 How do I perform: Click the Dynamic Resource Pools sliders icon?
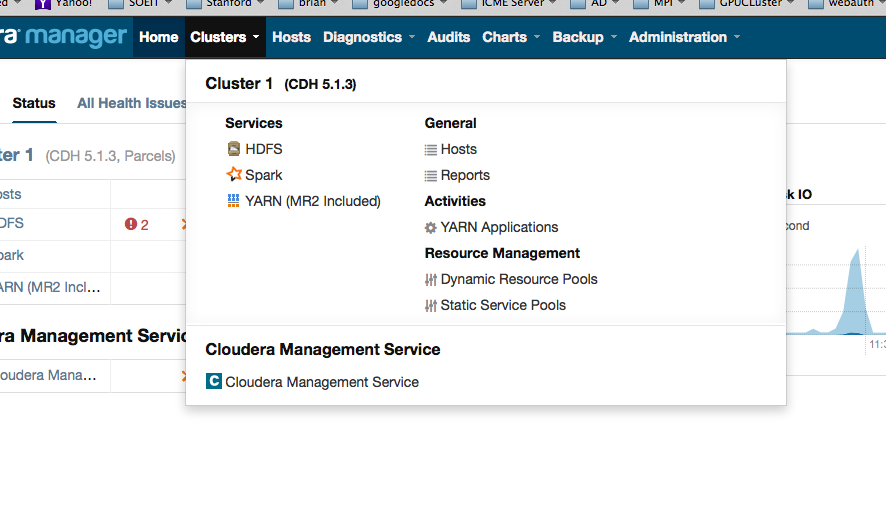click(x=431, y=280)
